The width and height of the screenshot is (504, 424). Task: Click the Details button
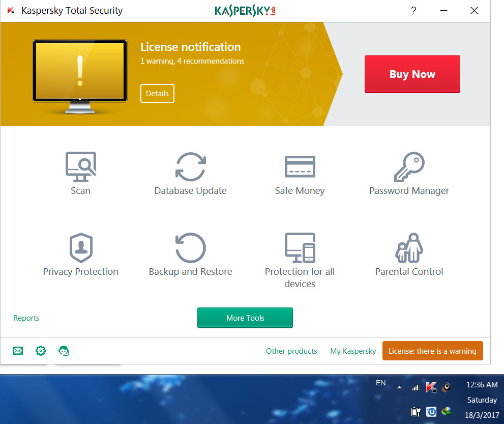157,94
